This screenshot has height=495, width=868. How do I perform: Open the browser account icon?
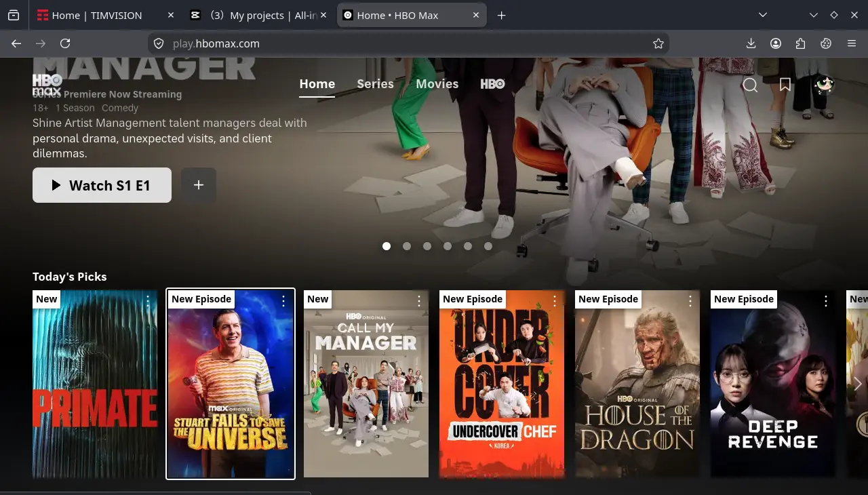click(776, 43)
